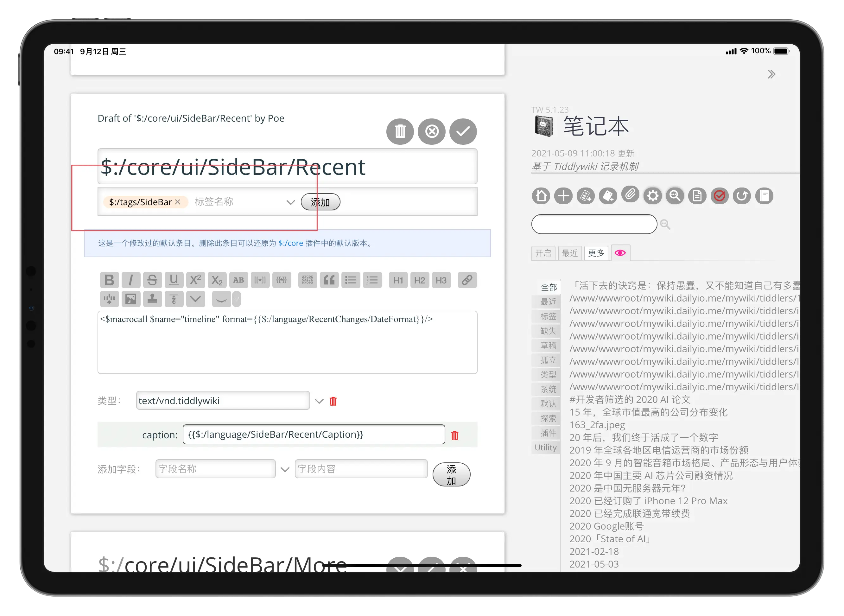Create new Markdown tiddler

[586, 196]
